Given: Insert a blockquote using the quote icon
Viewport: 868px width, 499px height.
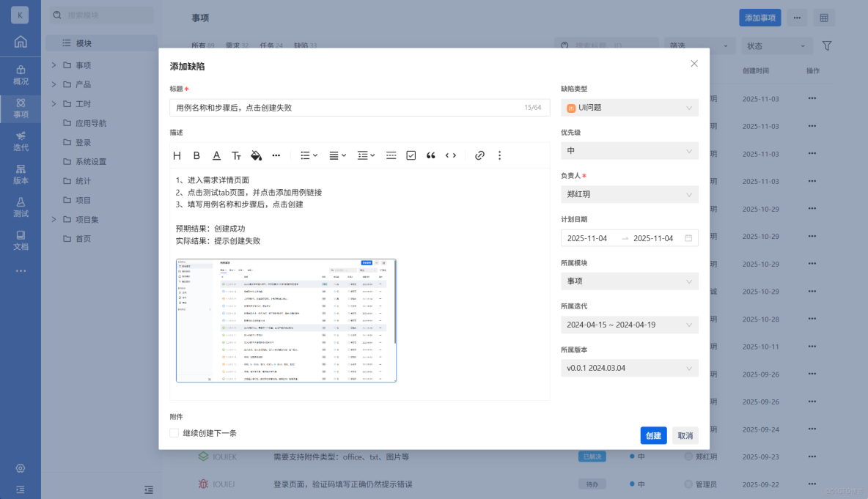Looking at the screenshot, I should pos(430,155).
